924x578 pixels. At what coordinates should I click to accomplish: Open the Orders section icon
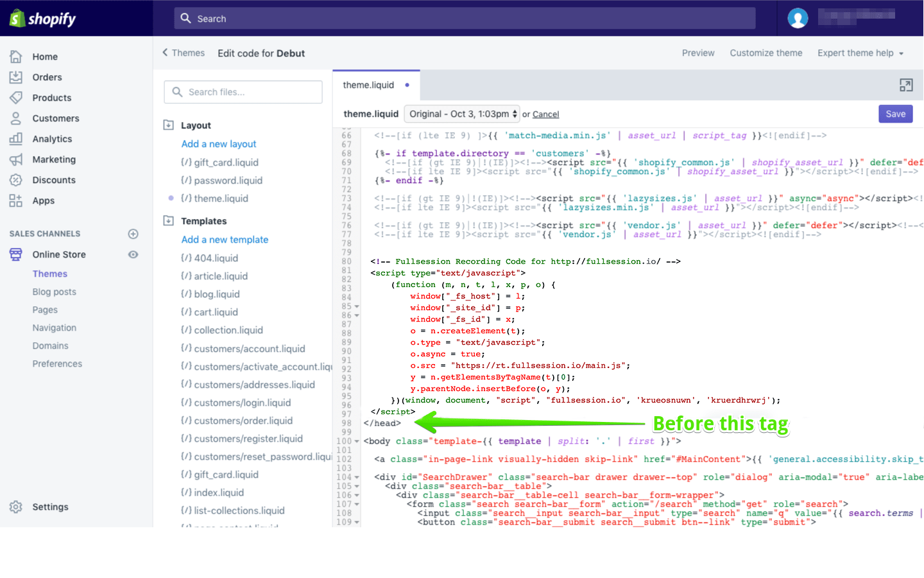click(16, 77)
